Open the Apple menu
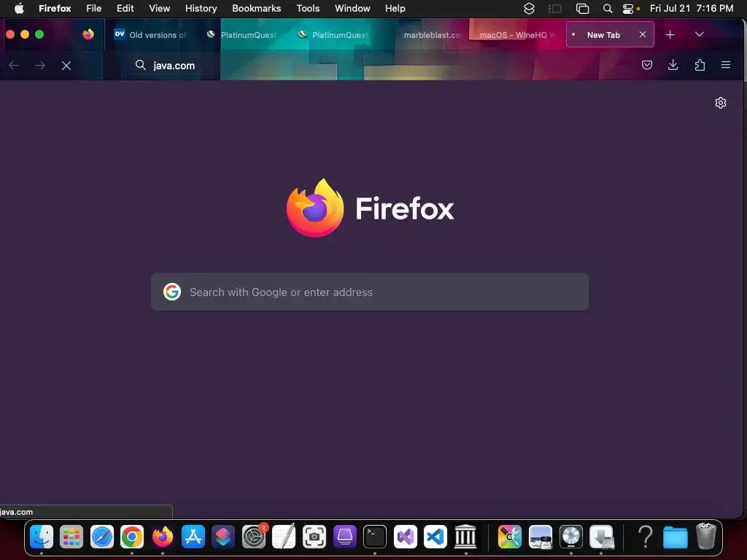The width and height of the screenshot is (747, 560). click(19, 9)
